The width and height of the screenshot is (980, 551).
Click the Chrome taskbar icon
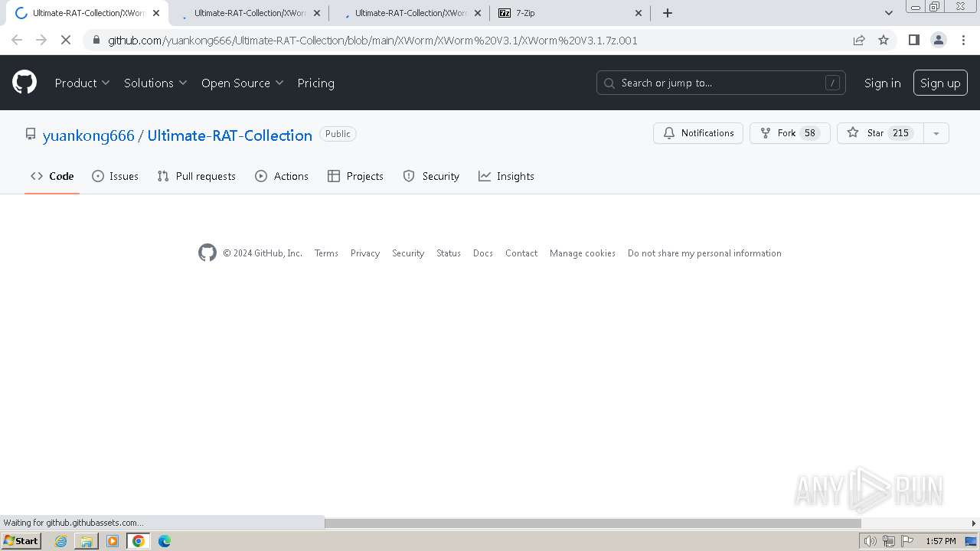tap(138, 541)
